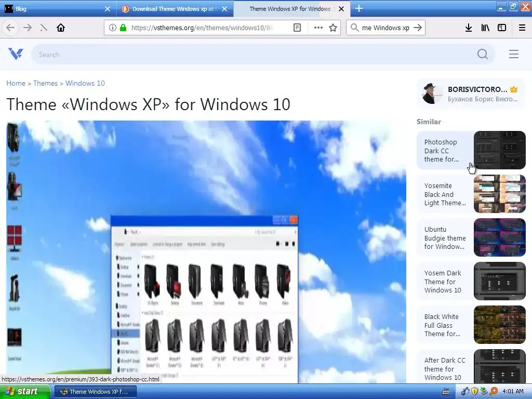The width and height of the screenshot is (532, 399).
Task: Click the tray icon left of the magnifier
Action: (484, 391)
